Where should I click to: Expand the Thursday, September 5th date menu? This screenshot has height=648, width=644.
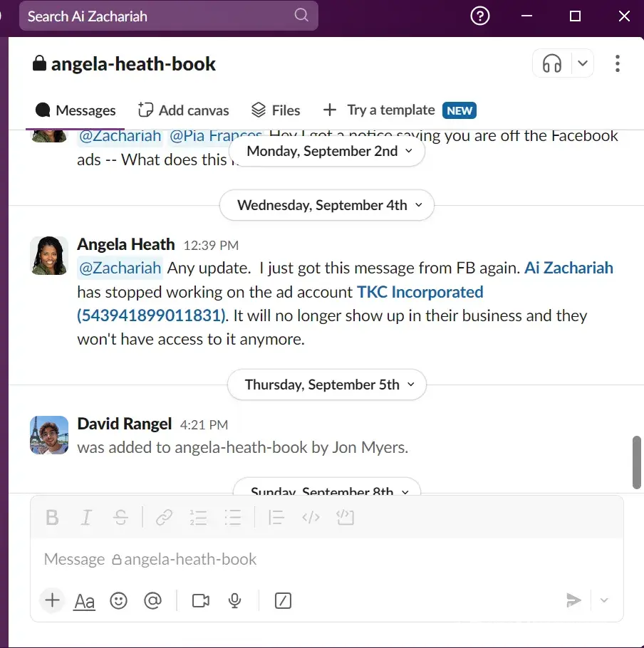(x=326, y=385)
